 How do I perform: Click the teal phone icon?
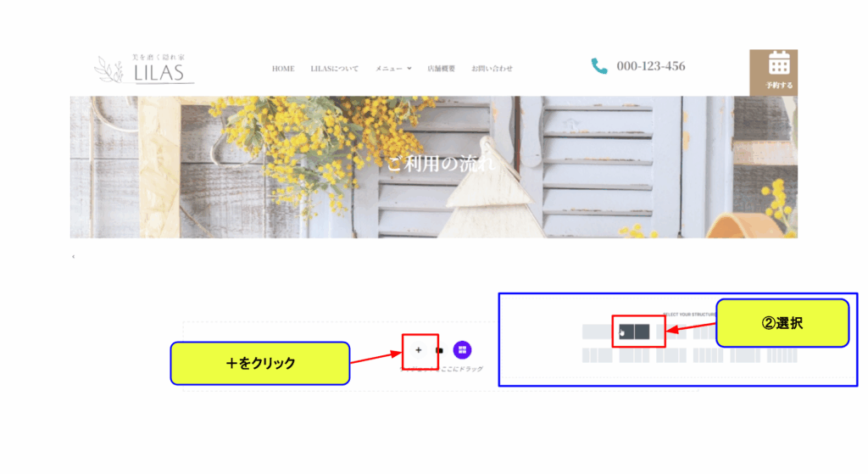[599, 66]
